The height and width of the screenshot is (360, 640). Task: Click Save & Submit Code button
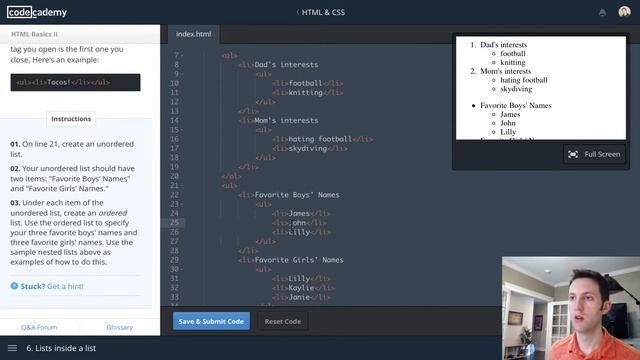(211, 321)
